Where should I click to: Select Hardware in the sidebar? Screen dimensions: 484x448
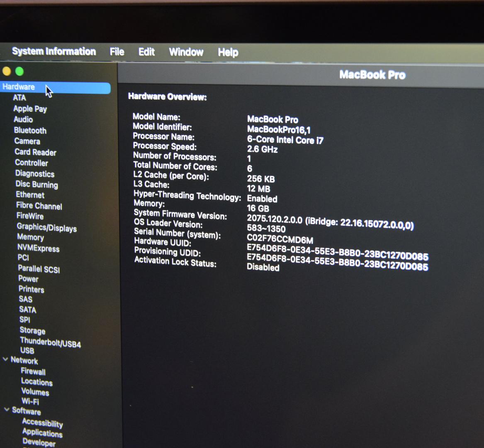pos(55,88)
